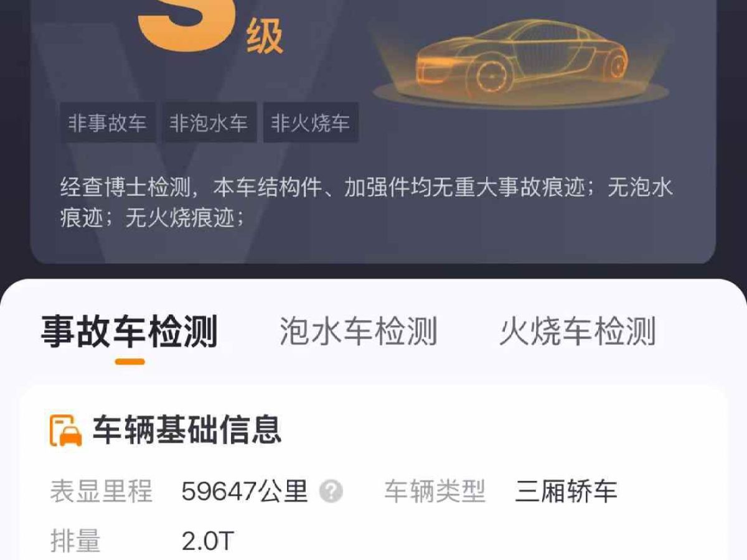Click the 三厢轿车 vehicle type value
The height and width of the screenshot is (560, 747).
pyautogui.click(x=566, y=492)
